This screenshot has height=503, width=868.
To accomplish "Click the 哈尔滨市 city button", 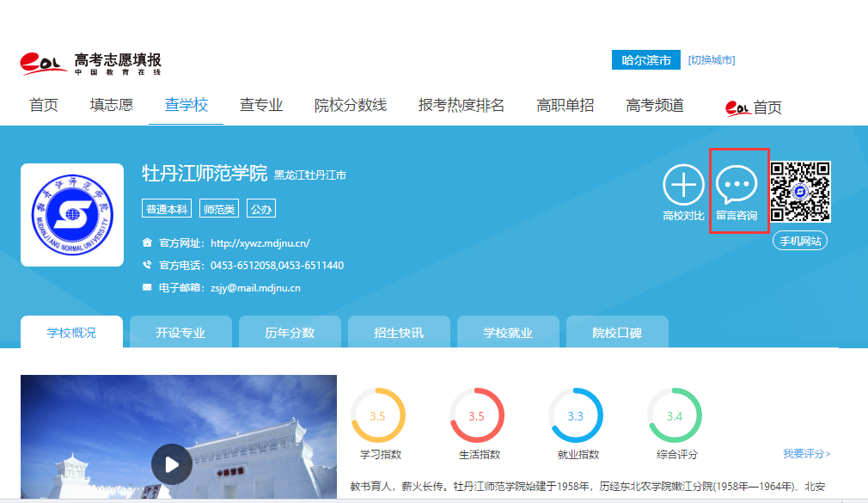I will click(x=646, y=60).
